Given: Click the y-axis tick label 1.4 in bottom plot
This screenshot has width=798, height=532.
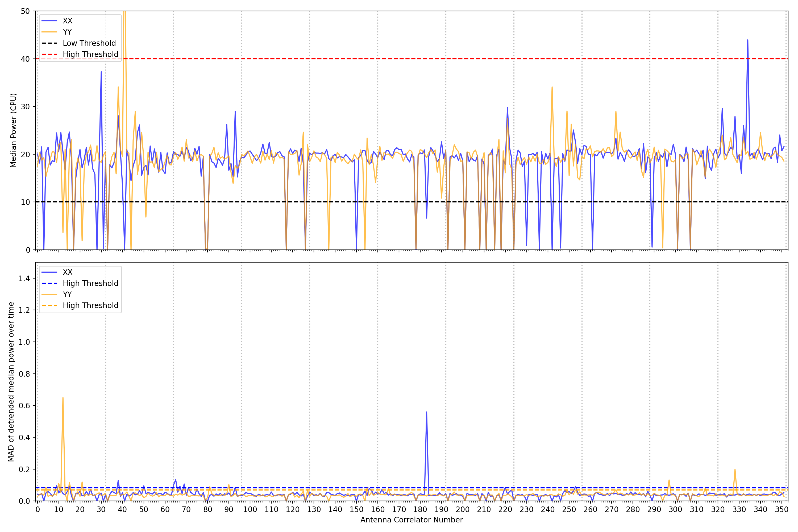Looking at the screenshot, I should coord(24,279).
